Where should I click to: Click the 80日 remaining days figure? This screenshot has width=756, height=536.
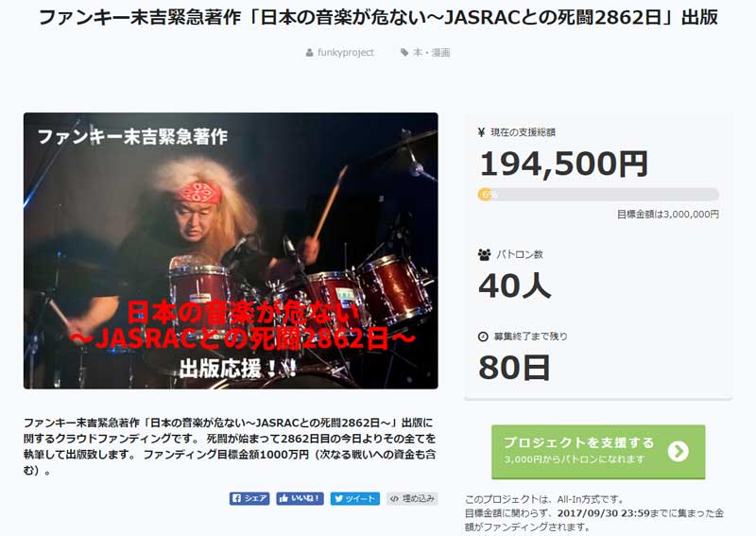[x=514, y=368]
